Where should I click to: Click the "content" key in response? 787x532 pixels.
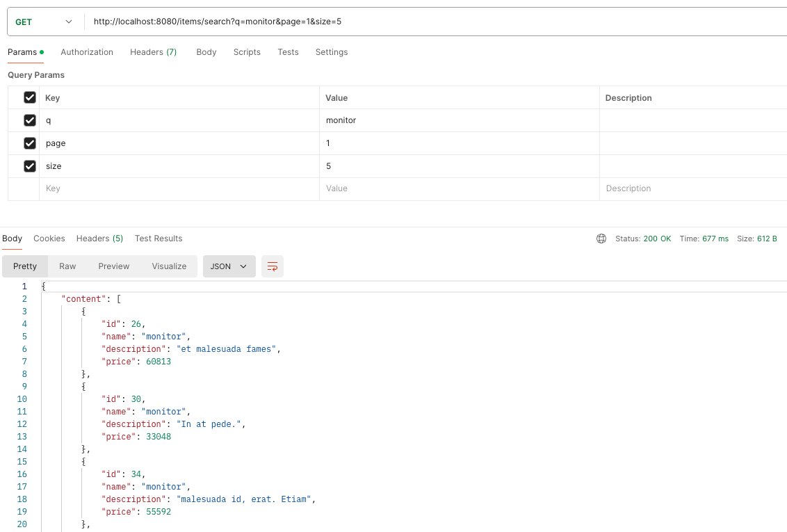coord(84,299)
